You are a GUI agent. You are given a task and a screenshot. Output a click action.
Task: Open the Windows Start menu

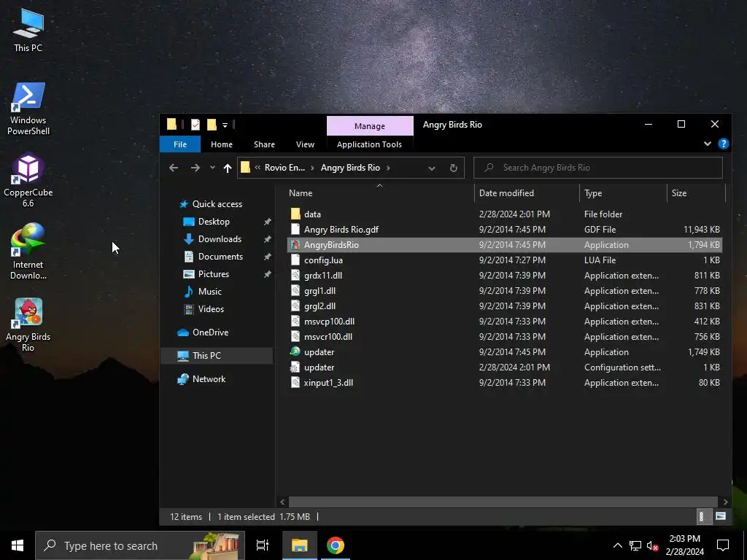tap(18, 545)
